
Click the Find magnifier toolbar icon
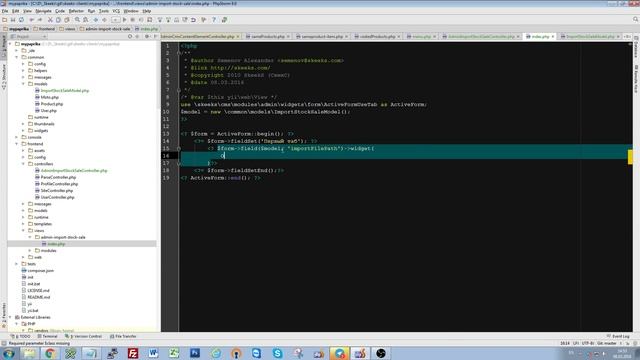(77, 20)
